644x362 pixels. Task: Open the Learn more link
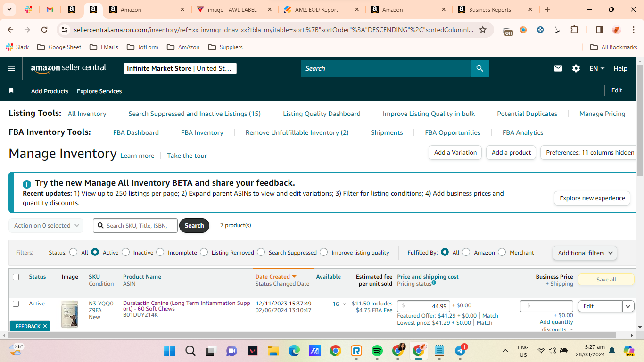click(137, 156)
